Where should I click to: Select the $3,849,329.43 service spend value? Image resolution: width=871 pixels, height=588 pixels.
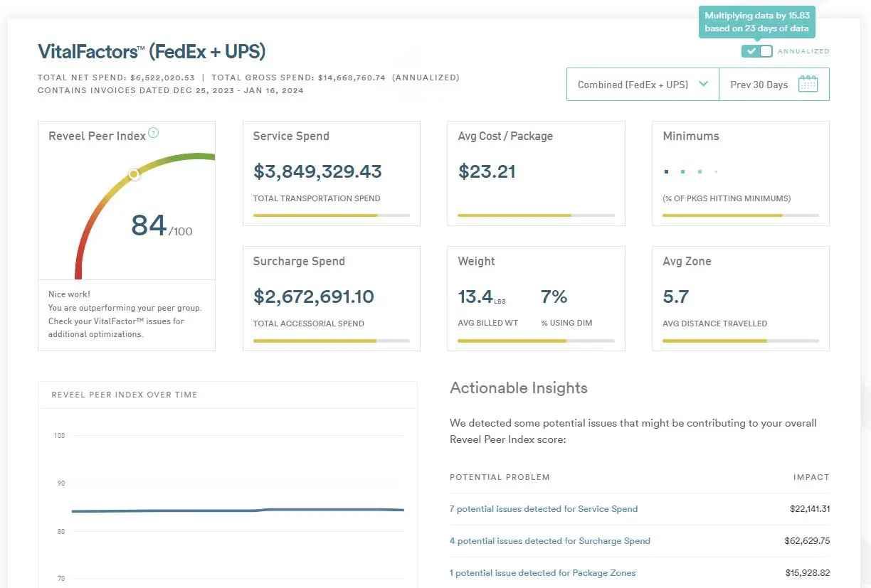317,171
